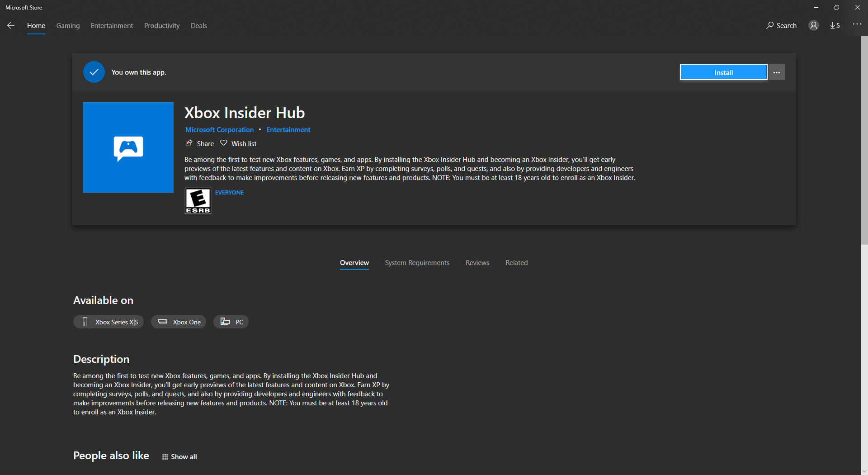Go to the Deals tab

pyautogui.click(x=198, y=26)
